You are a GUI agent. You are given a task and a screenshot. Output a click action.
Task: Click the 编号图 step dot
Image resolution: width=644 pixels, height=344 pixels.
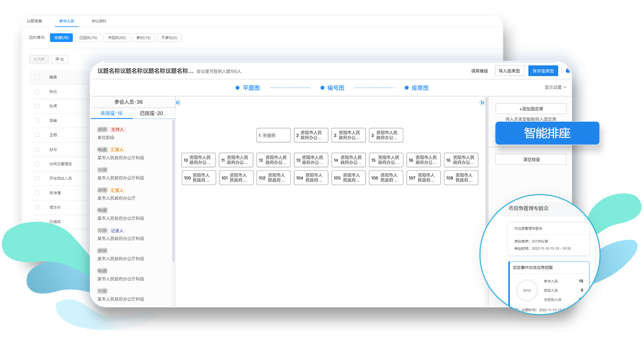pyautogui.click(x=322, y=88)
